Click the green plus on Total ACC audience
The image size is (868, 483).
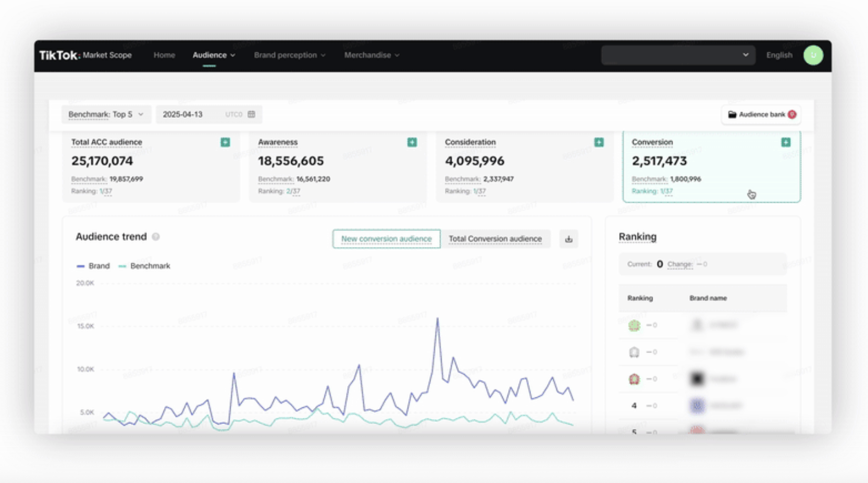pyautogui.click(x=225, y=142)
